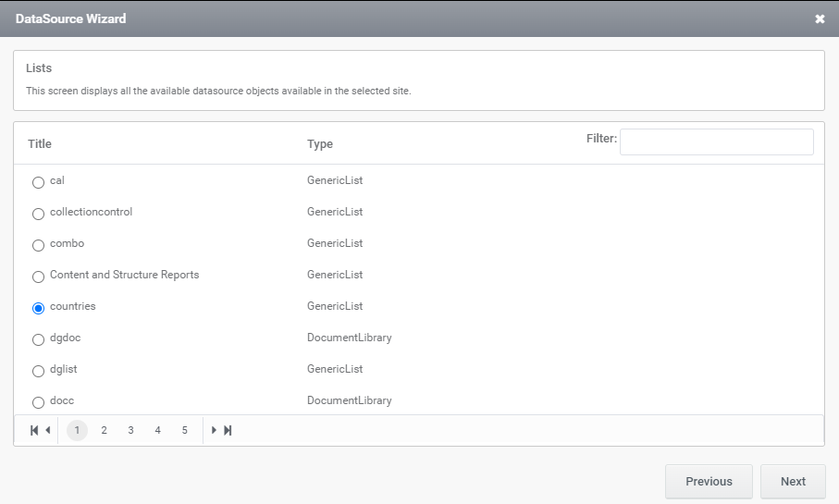Go to the next page arrow
The image size is (839, 504).
[214, 430]
